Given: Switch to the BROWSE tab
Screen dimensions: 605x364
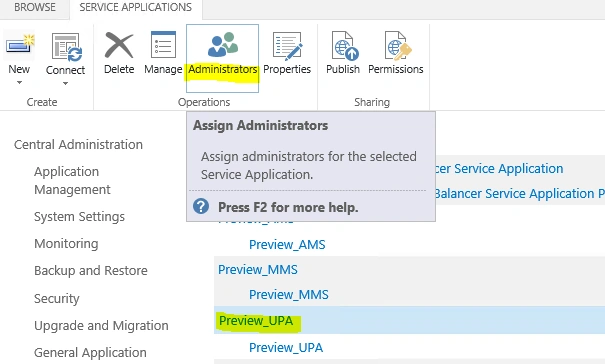Looking at the screenshot, I should pyautogui.click(x=35, y=7).
